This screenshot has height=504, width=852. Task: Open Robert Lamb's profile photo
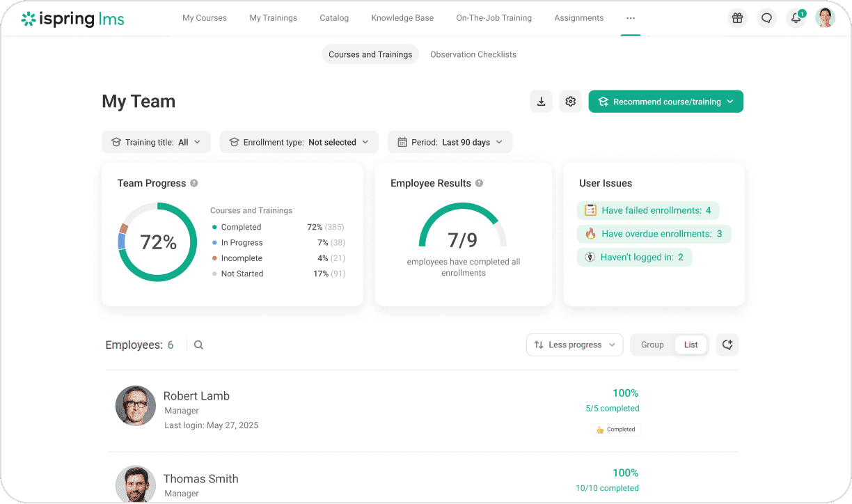click(x=136, y=406)
